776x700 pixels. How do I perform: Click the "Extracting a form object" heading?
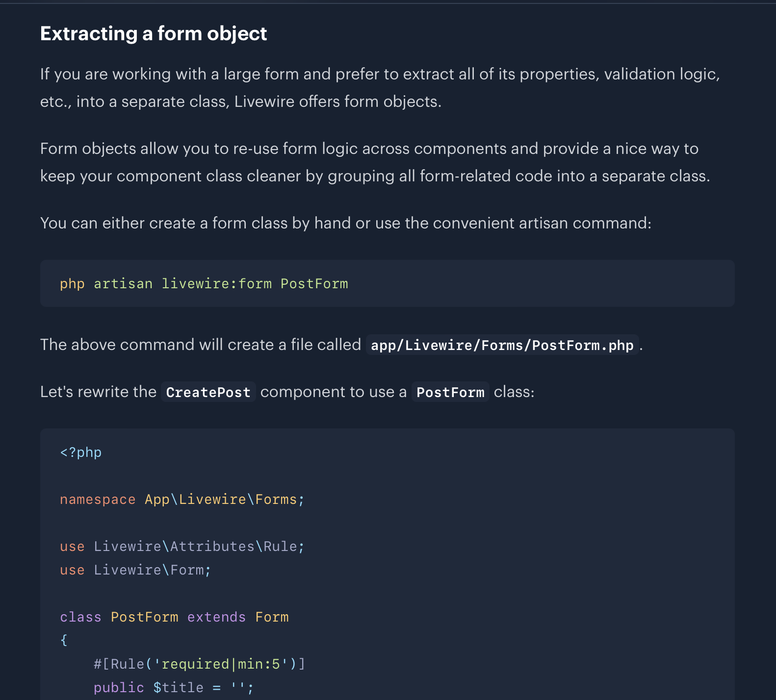click(154, 34)
